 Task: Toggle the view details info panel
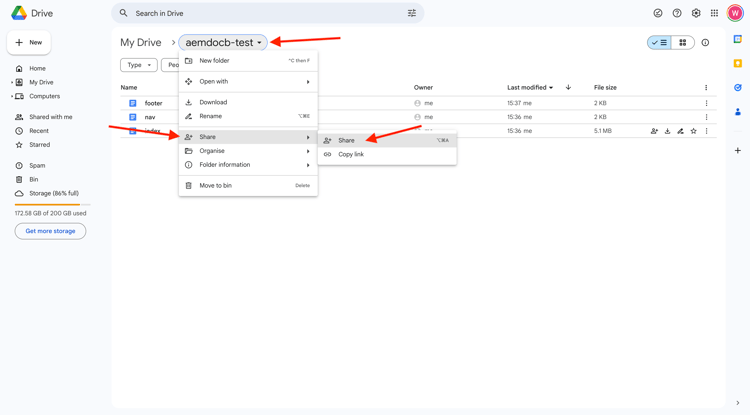coord(705,43)
